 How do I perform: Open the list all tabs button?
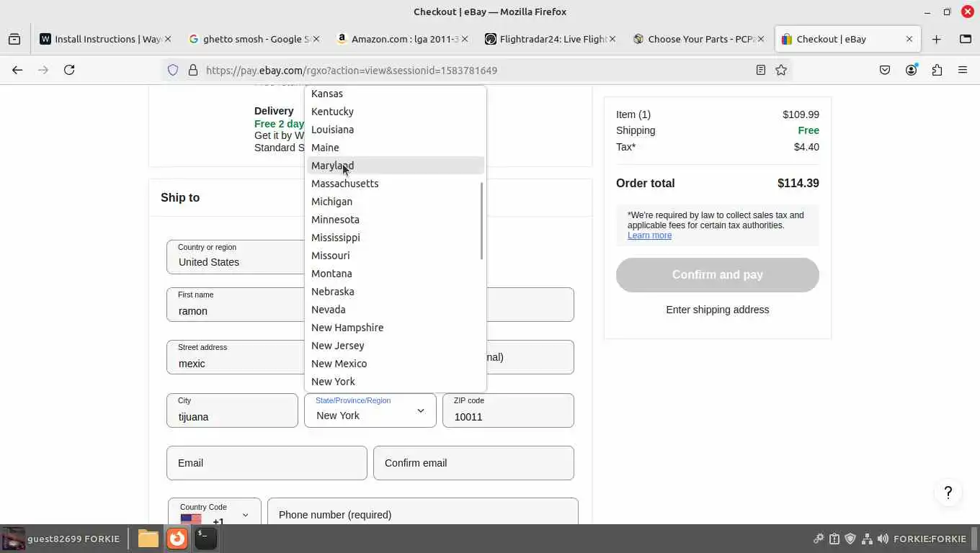coord(966,39)
